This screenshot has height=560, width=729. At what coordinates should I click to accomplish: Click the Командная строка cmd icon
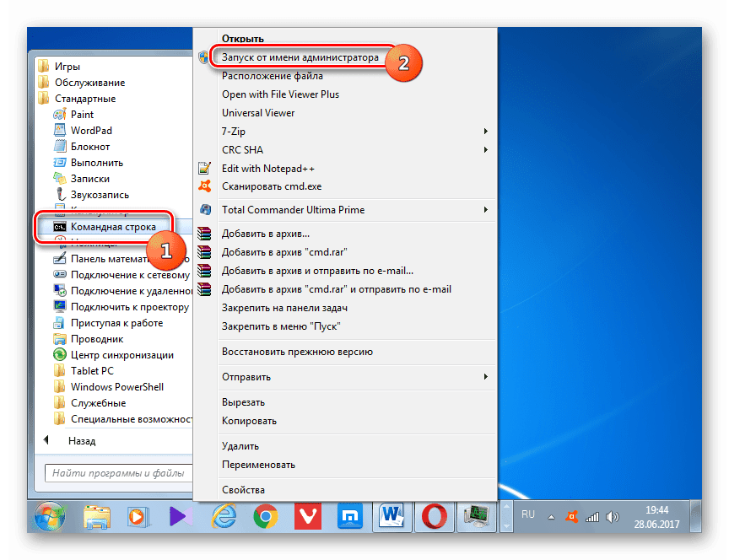point(60,227)
